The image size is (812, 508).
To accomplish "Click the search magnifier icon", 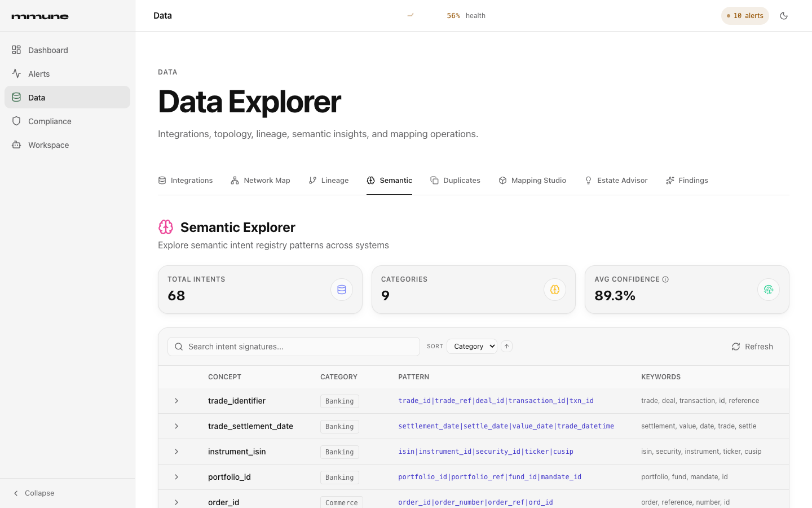I will click(179, 347).
